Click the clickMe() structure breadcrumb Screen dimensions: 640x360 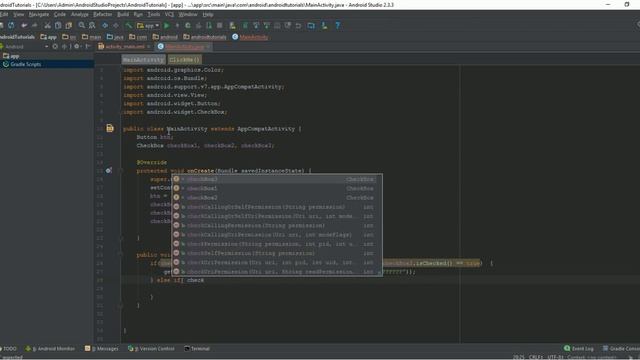pyautogui.click(x=184, y=60)
